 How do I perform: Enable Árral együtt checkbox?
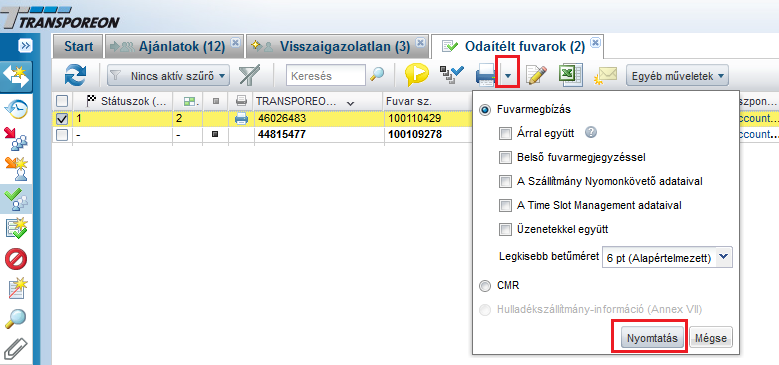[505, 134]
